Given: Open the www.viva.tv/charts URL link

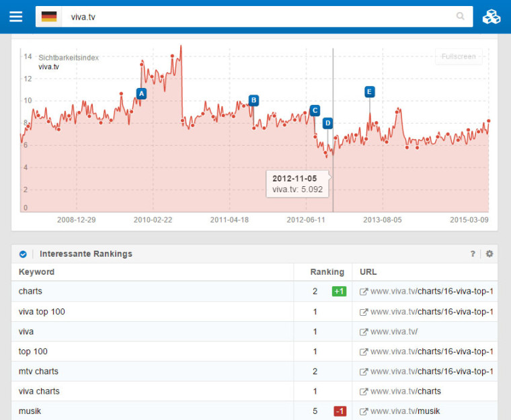Looking at the screenshot, I should 405,391.
